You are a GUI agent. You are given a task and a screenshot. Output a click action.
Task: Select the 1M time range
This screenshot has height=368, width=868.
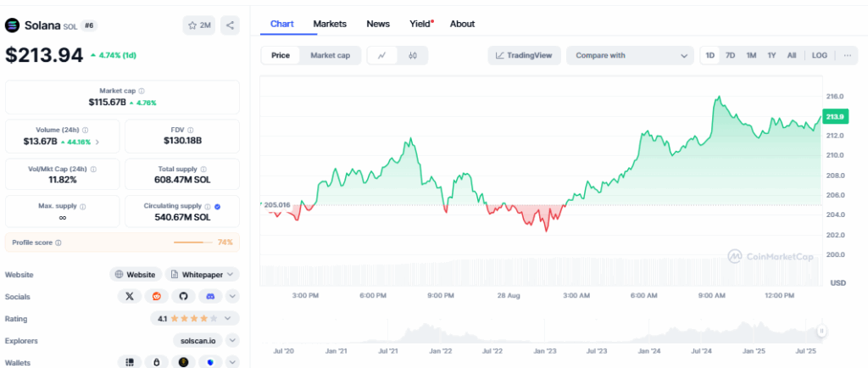pos(751,55)
